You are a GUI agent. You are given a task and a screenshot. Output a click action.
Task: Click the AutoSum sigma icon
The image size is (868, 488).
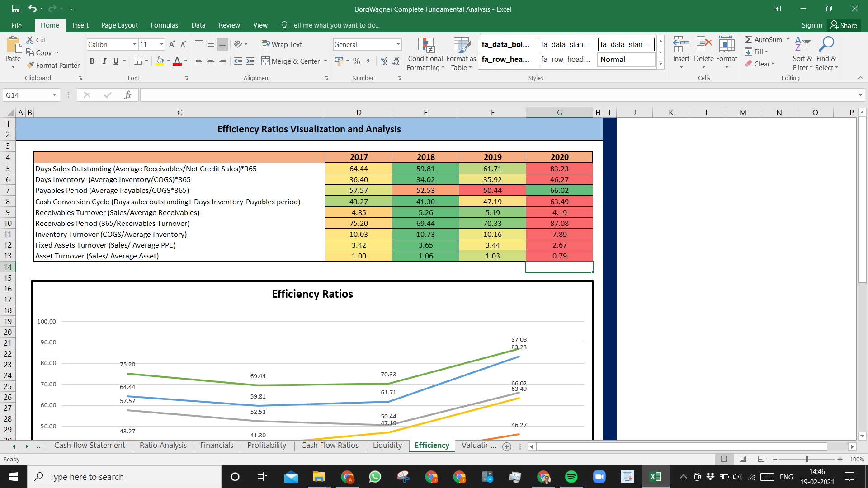pos(749,40)
